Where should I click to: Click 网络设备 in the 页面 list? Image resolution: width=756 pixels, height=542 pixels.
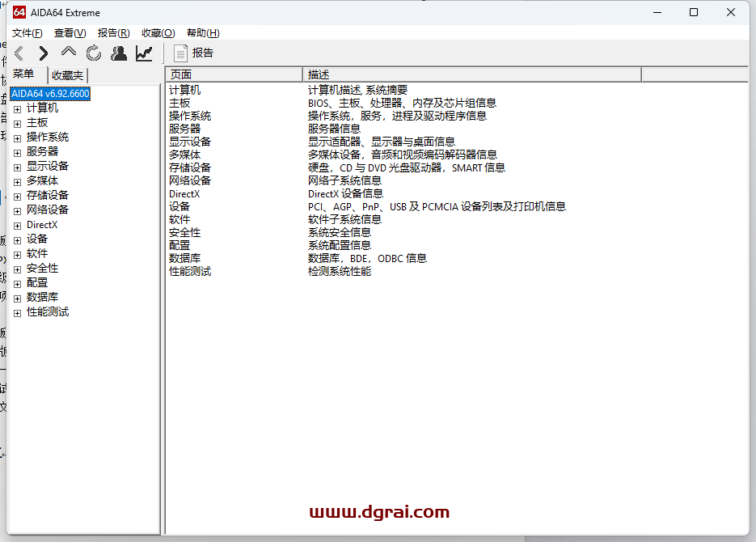[190, 181]
